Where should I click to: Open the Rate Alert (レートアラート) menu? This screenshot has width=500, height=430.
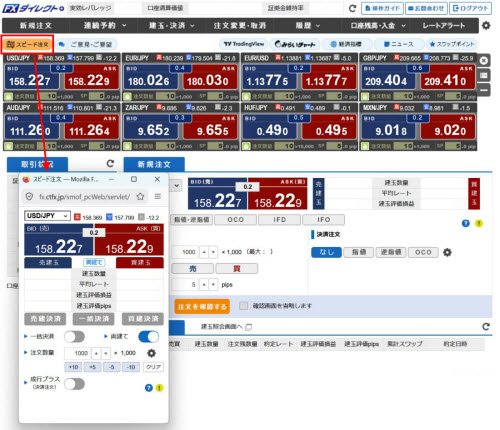444,26
